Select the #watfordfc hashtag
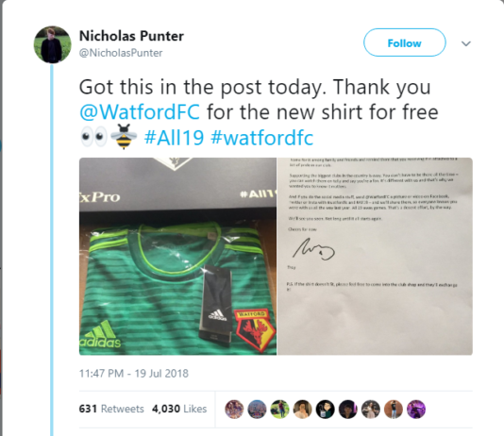The height and width of the screenshot is (436, 504). [262, 138]
